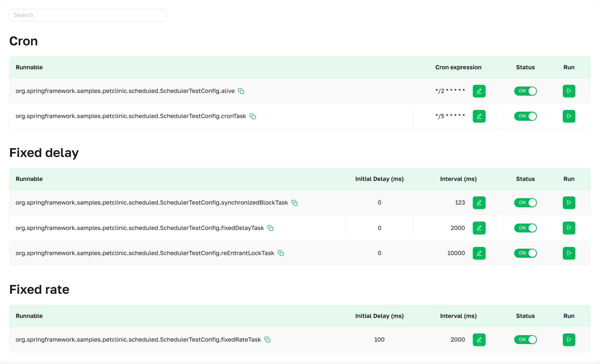Toggle the reEntrantLockTask ON switch
This screenshot has height=364, width=600.
(525, 253)
